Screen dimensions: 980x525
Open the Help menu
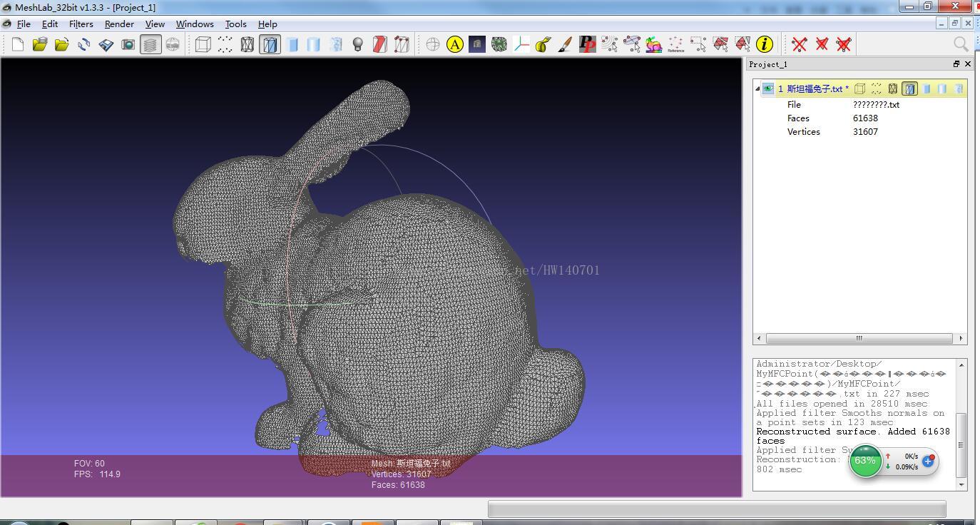267,24
